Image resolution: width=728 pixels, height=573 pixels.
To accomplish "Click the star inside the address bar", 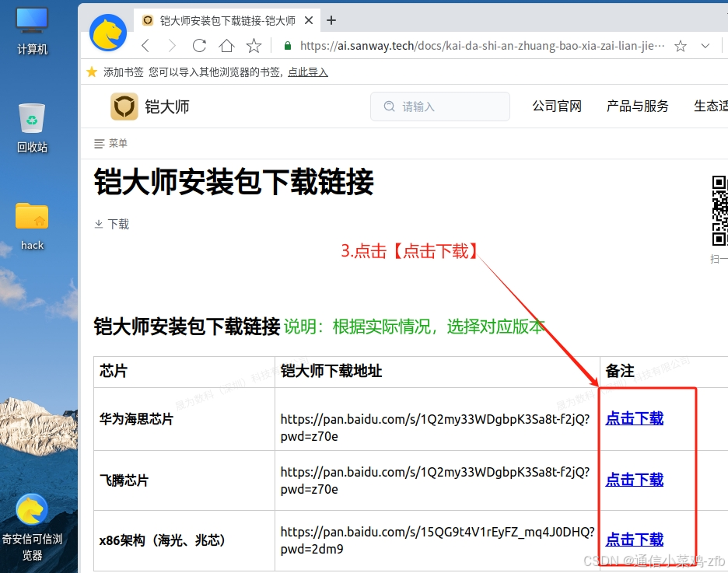I will click(x=681, y=46).
